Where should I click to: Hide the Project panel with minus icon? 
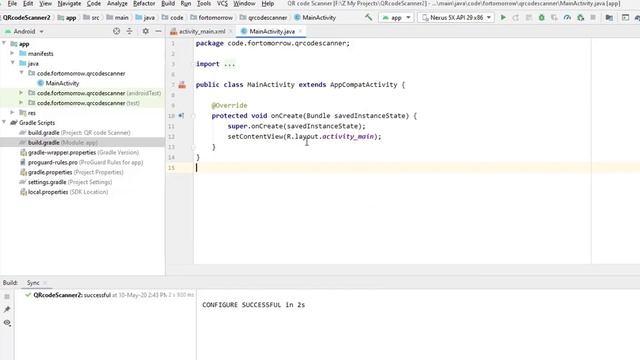tap(158, 31)
